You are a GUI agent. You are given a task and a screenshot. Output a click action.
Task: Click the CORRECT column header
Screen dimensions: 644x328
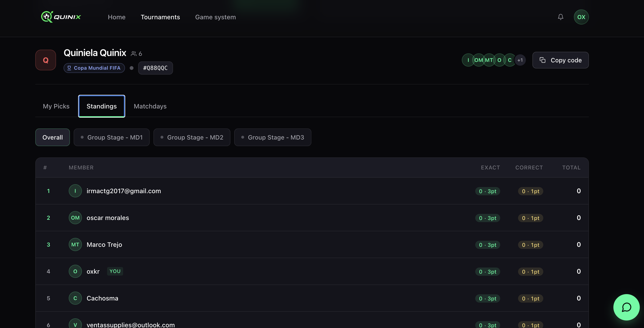click(529, 168)
